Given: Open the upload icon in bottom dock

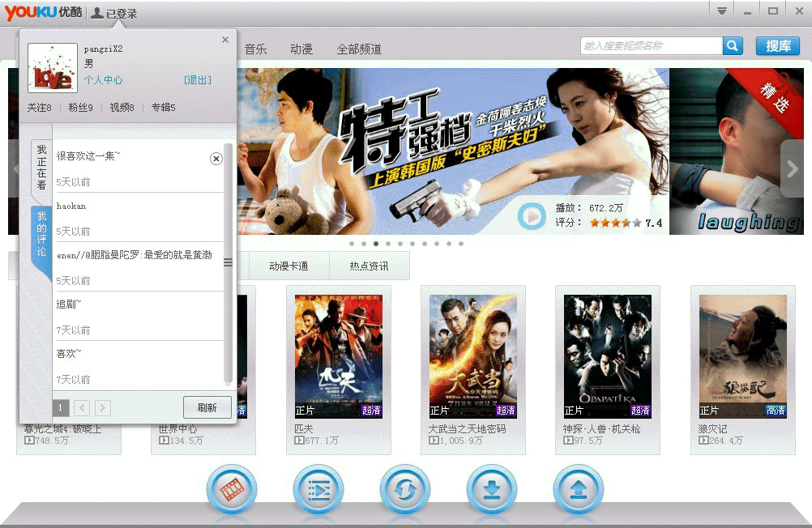Looking at the screenshot, I should click(578, 489).
